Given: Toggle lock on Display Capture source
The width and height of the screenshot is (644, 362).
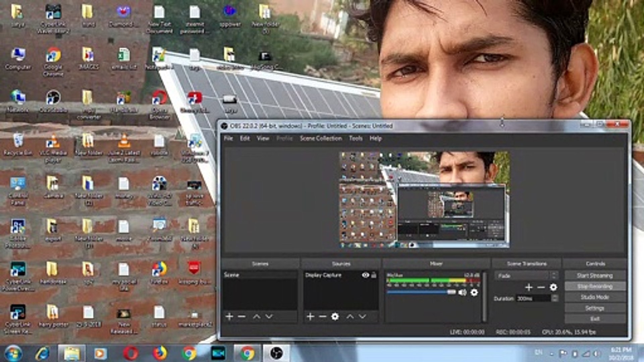Looking at the screenshot, I should click(374, 275).
